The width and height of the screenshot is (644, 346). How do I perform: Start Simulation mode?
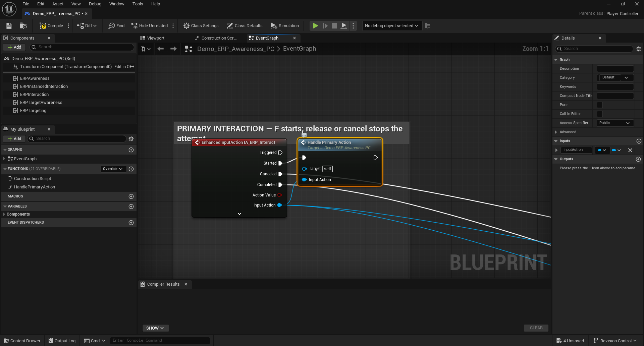click(285, 26)
